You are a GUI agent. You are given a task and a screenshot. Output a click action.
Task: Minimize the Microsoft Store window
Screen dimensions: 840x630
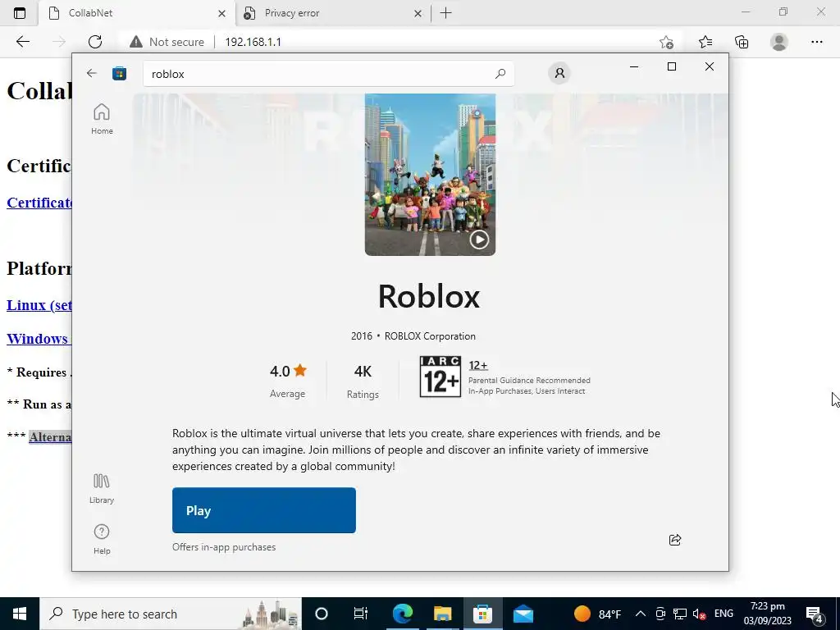click(634, 66)
